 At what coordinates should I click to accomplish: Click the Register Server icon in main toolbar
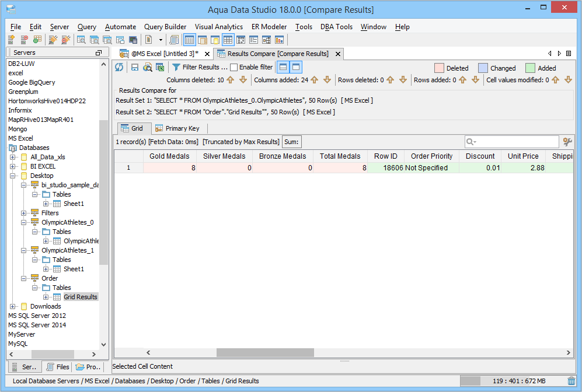[x=11, y=40]
